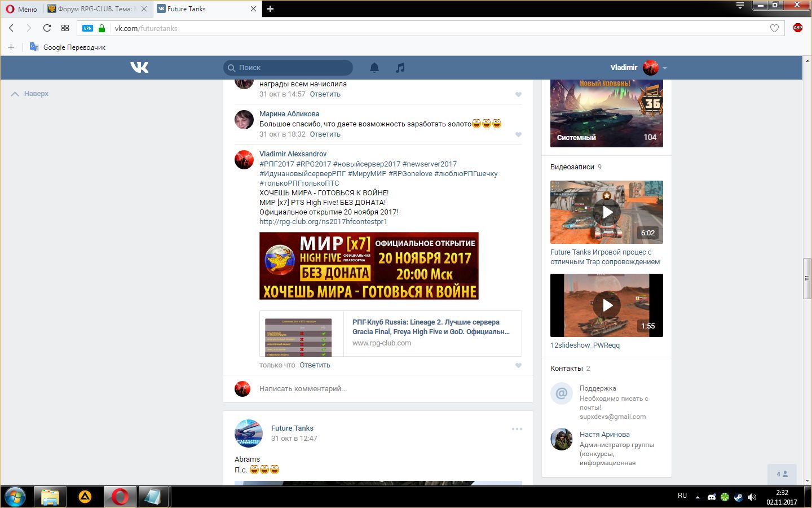The image size is (812, 508).
Task: Open the three-dot menu on Future Tanks post
Action: tap(517, 429)
